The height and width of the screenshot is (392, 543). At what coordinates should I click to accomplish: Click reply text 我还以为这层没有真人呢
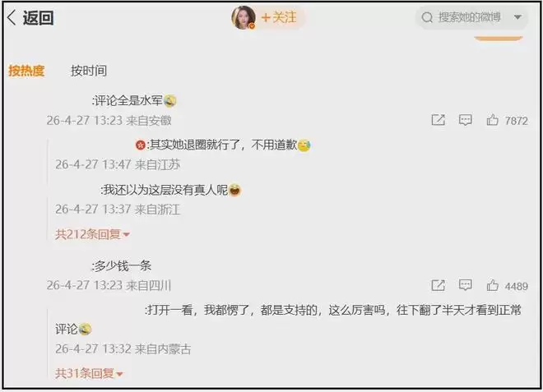click(x=165, y=190)
